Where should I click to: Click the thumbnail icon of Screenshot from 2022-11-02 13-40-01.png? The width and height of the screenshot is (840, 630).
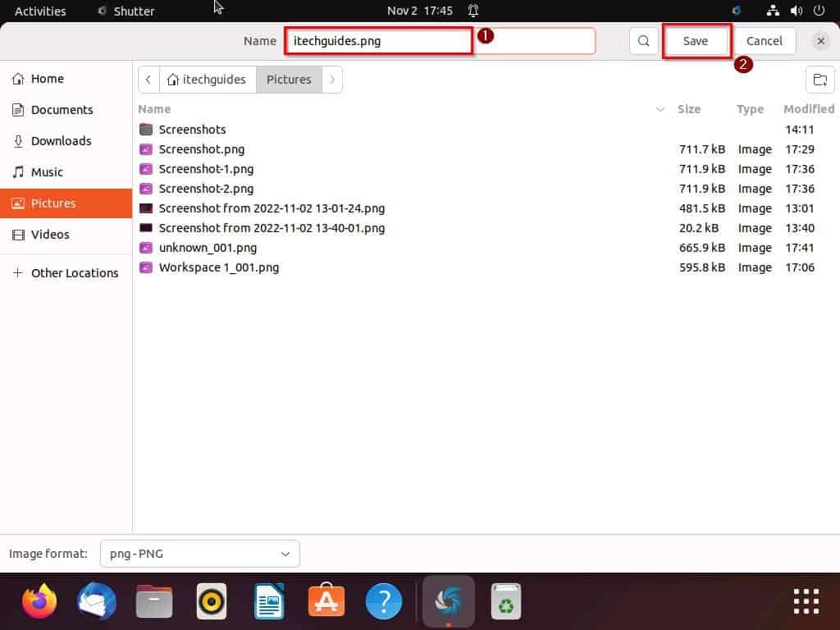146,228
